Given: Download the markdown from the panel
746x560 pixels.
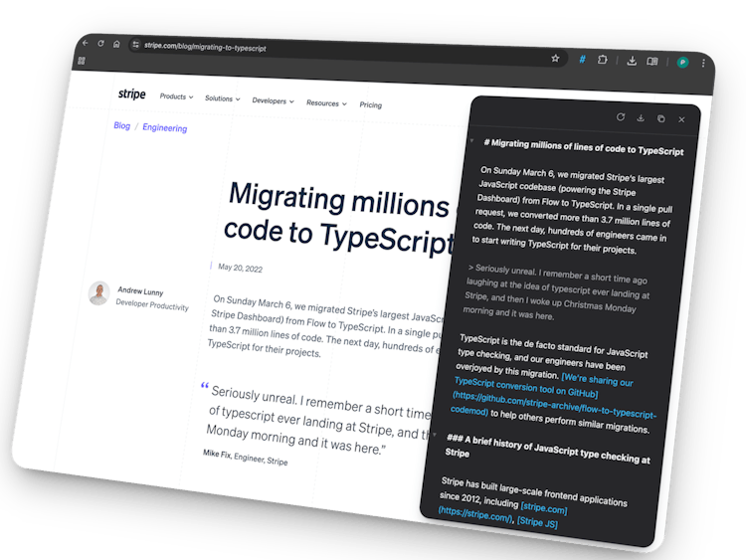Looking at the screenshot, I should 641,118.
